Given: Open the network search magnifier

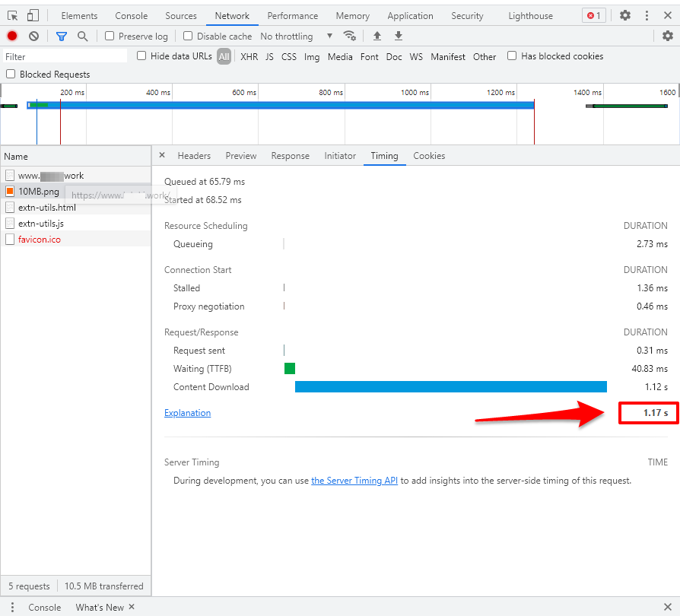Looking at the screenshot, I should coord(82,36).
